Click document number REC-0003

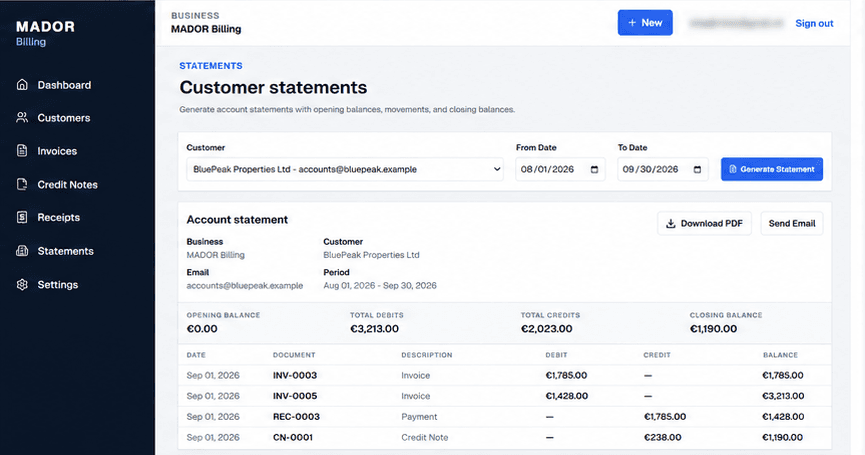point(296,417)
